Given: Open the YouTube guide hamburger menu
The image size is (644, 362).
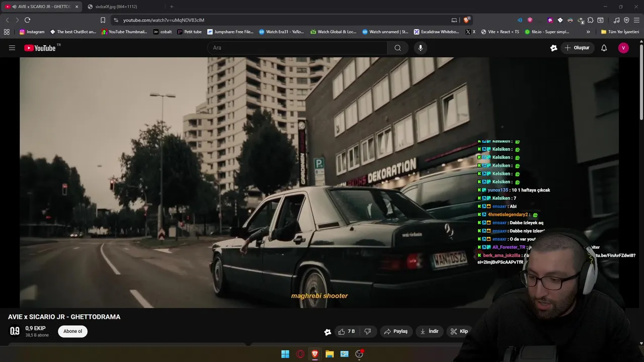Looking at the screenshot, I should coord(12,48).
